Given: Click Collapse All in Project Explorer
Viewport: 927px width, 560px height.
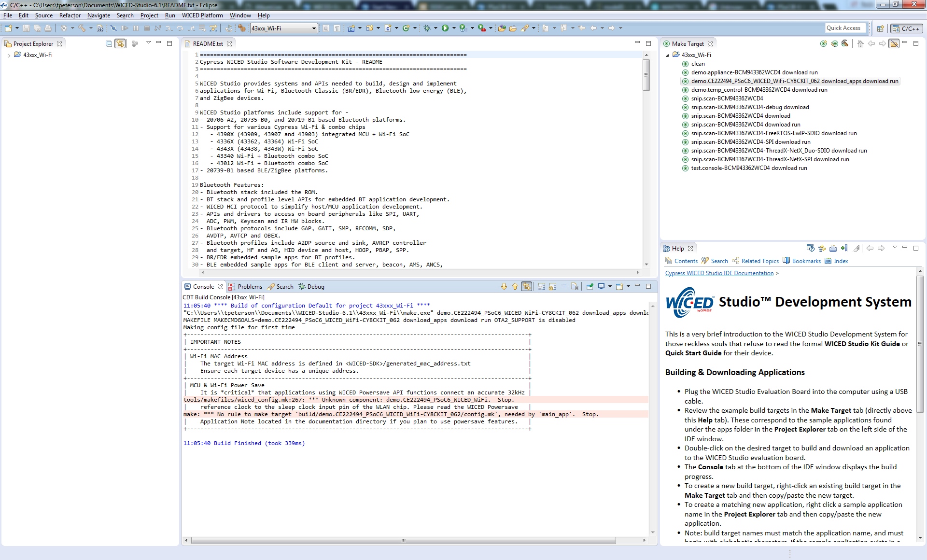Looking at the screenshot, I should coord(109,44).
